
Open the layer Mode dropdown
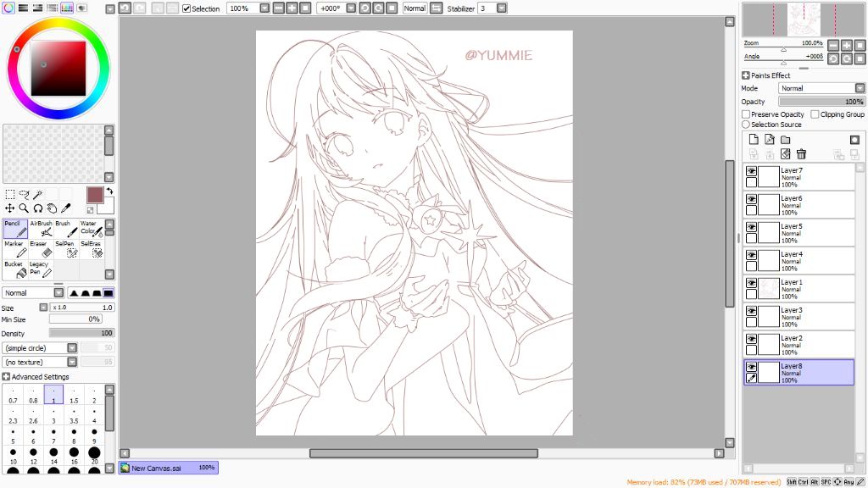pos(860,88)
